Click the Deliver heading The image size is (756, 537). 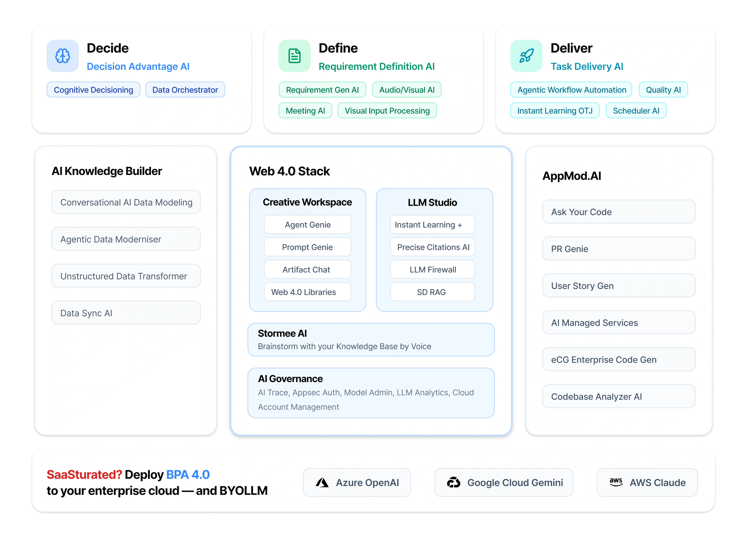point(571,48)
